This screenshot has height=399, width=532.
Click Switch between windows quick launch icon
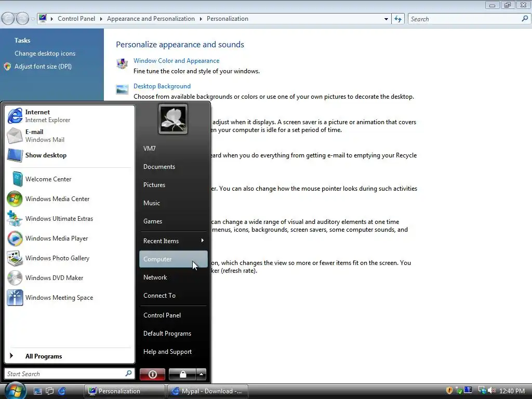click(49, 391)
